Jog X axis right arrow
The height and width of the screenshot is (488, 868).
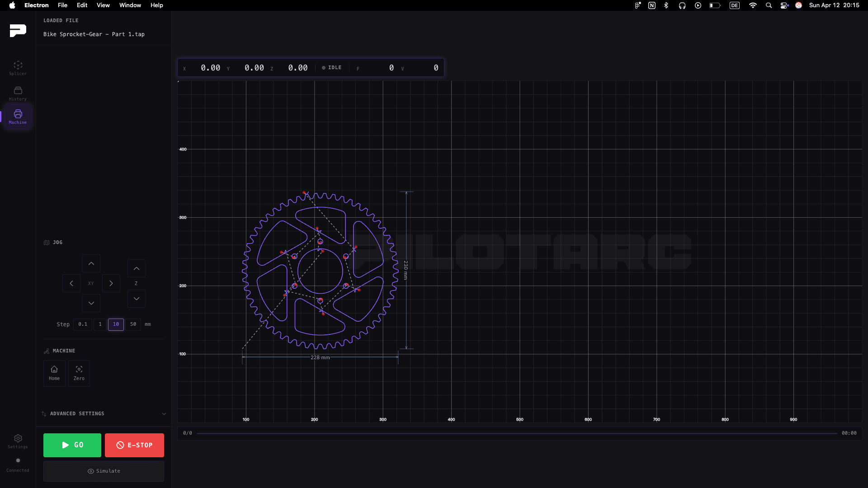click(111, 283)
